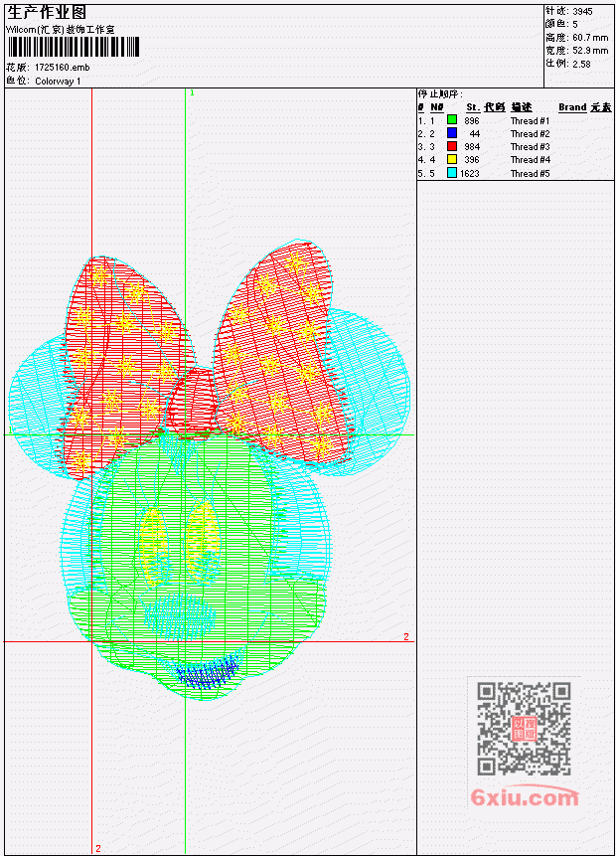Screen dimensions: 616x856
Task: Click the '停止顺序:' heading
Action: click(x=440, y=93)
